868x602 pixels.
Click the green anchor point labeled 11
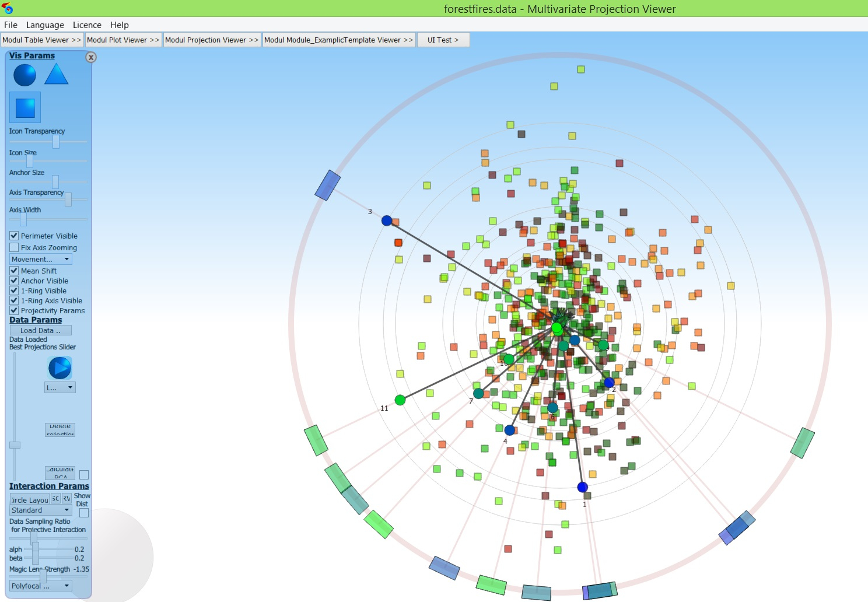[x=400, y=400]
